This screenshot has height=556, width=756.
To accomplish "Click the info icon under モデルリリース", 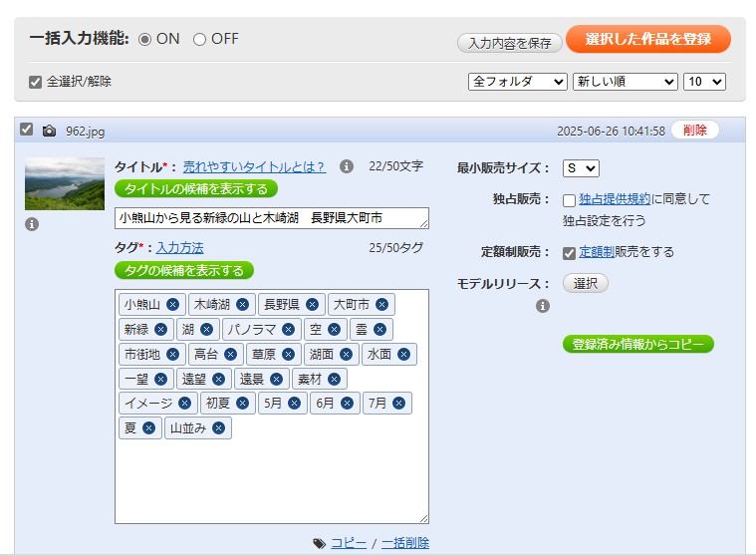I will point(543,306).
